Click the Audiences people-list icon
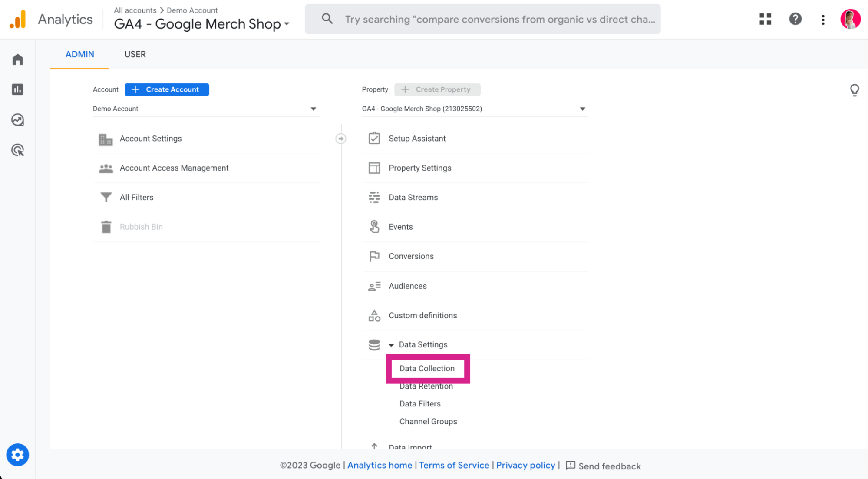The image size is (868, 479). 374,286
